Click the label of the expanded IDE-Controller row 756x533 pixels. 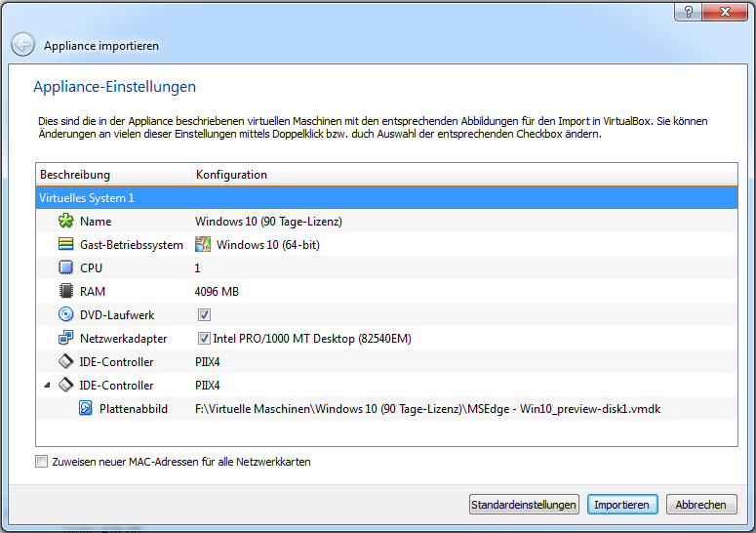click(x=116, y=386)
